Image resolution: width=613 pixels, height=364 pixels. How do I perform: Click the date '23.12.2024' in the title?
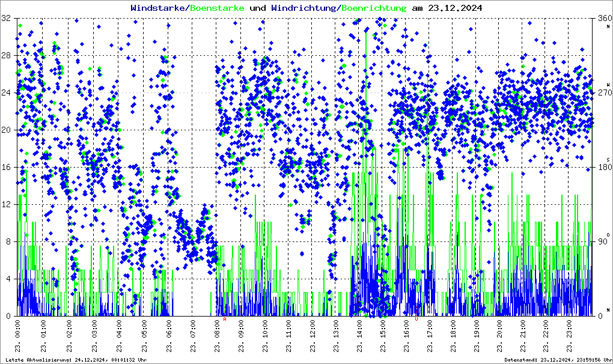455,8
